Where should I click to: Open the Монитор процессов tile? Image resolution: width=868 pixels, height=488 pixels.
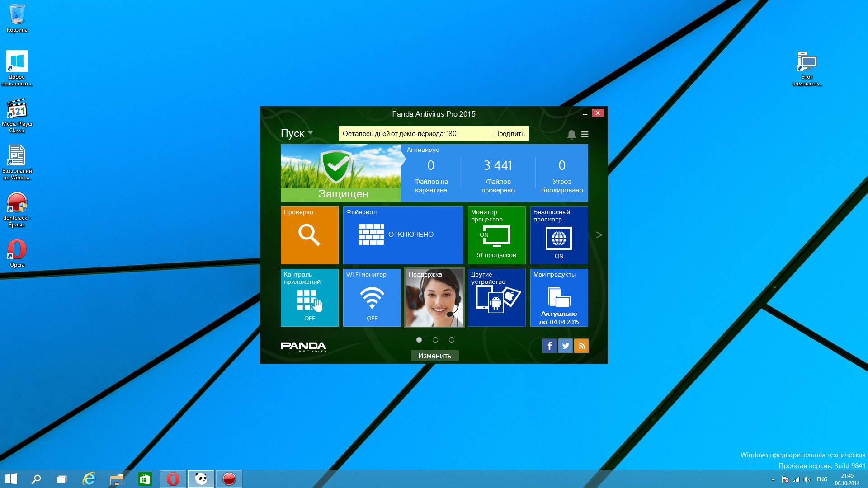pyautogui.click(x=496, y=235)
